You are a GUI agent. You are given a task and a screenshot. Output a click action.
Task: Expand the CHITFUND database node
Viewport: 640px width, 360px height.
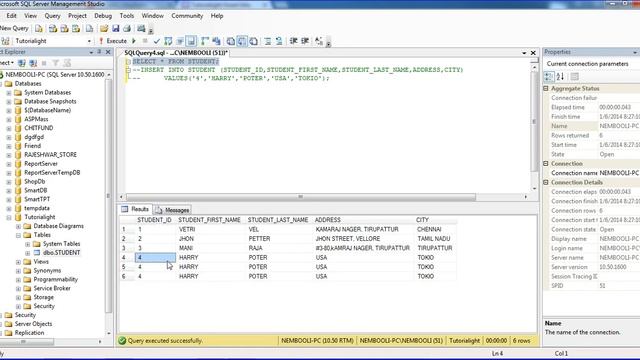click(x=9, y=128)
